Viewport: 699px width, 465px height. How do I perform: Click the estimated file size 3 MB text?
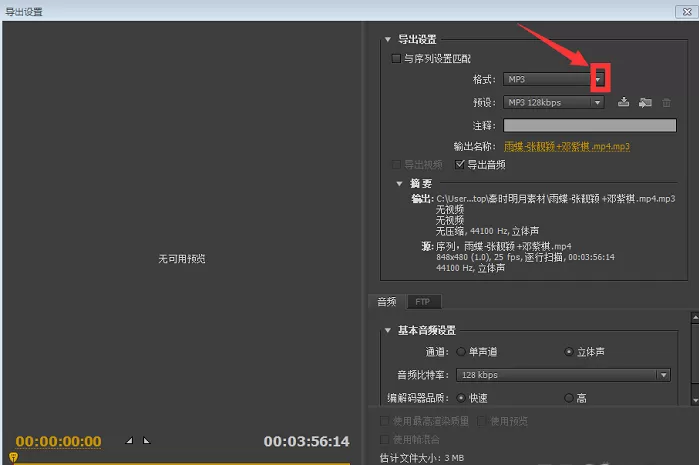tap(422, 458)
